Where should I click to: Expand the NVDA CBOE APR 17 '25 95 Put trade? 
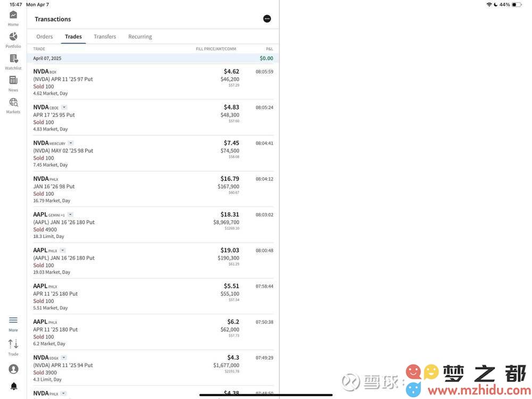[x=64, y=107]
